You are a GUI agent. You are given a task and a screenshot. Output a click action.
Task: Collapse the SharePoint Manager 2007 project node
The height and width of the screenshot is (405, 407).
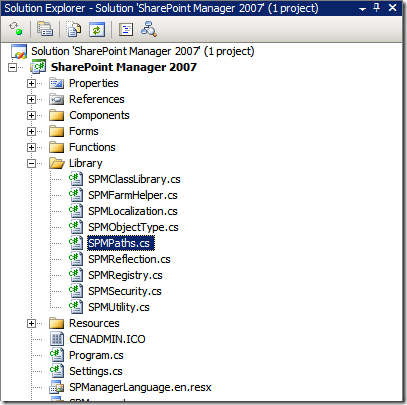pyautogui.click(x=13, y=67)
